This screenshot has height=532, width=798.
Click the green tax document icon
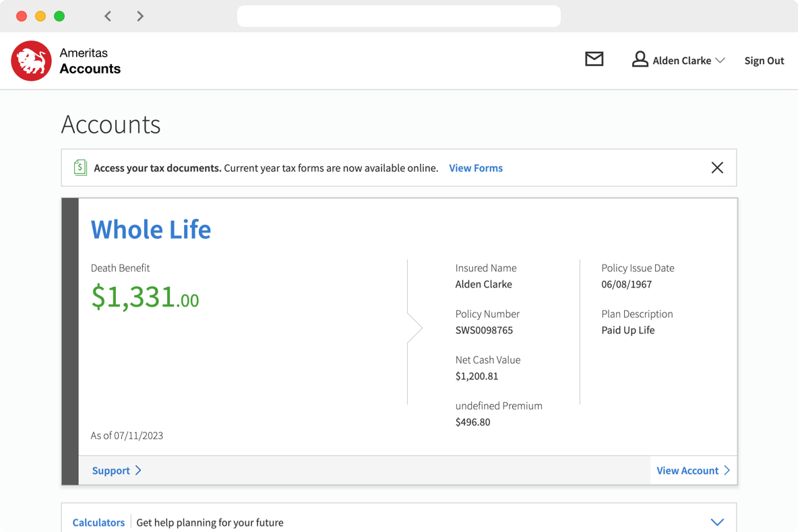click(80, 168)
